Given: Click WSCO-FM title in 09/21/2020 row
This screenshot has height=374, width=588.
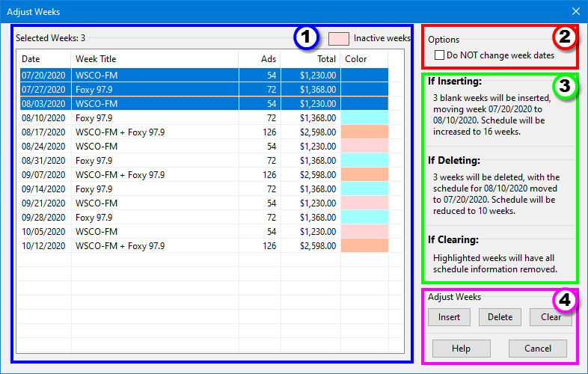Looking at the screenshot, I should tap(97, 203).
